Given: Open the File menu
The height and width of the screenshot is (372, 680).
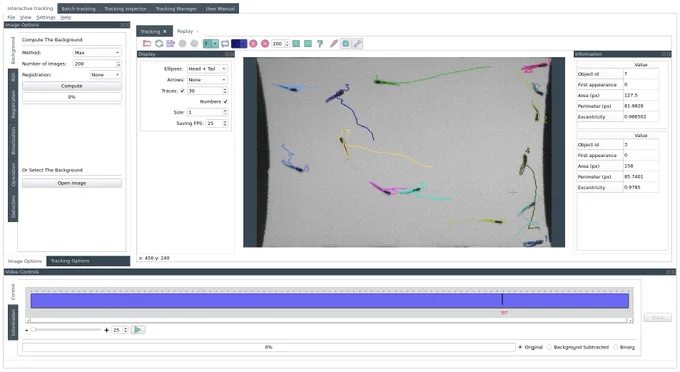Looking at the screenshot, I should coord(11,17).
